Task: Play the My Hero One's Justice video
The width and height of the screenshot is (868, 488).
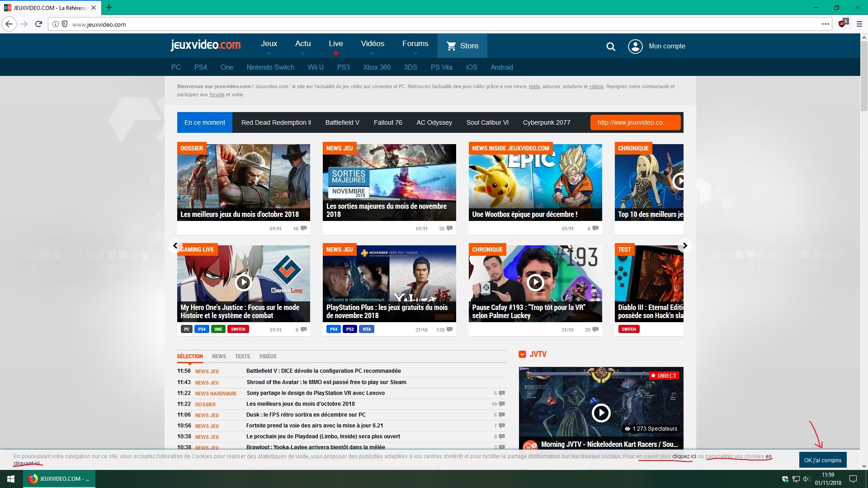Action: pyautogui.click(x=243, y=282)
